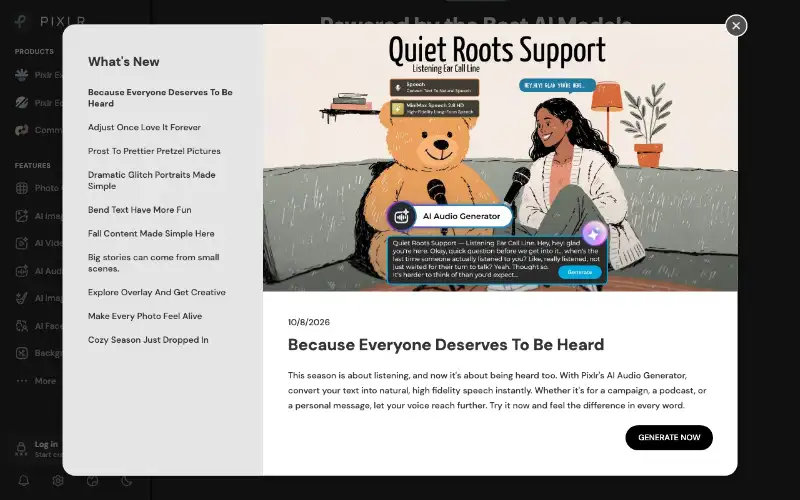Select Big stories can come from small scenes

point(154,263)
